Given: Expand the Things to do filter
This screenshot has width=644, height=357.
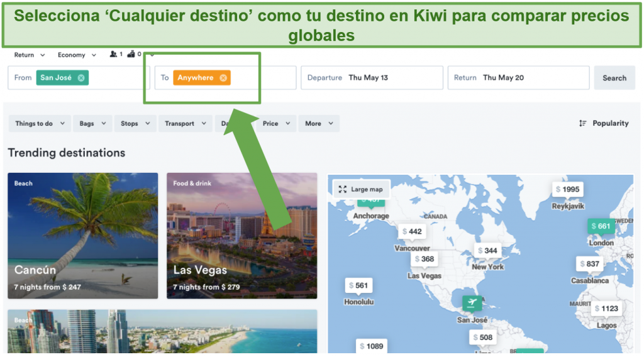Looking at the screenshot, I should (40, 124).
